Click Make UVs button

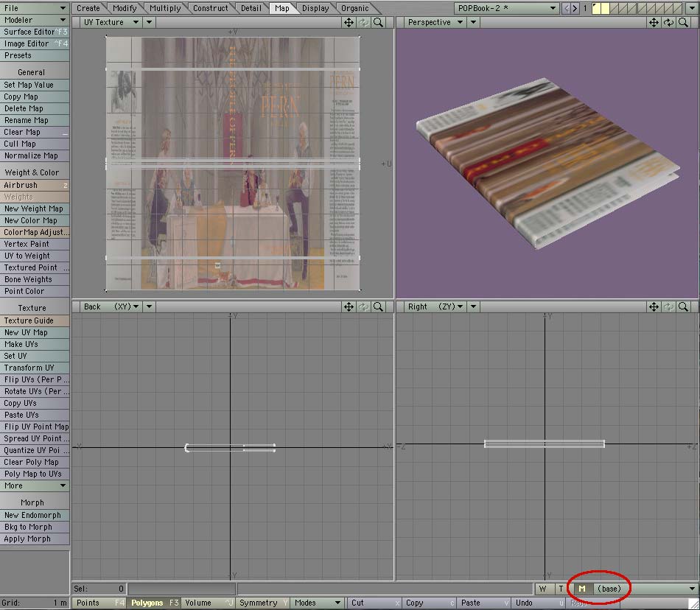(35, 345)
